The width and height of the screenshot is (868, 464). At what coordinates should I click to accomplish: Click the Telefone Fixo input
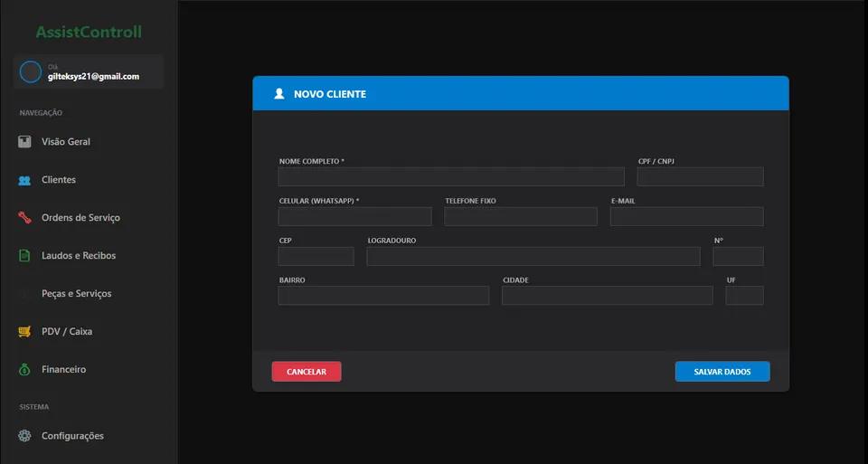pos(521,216)
